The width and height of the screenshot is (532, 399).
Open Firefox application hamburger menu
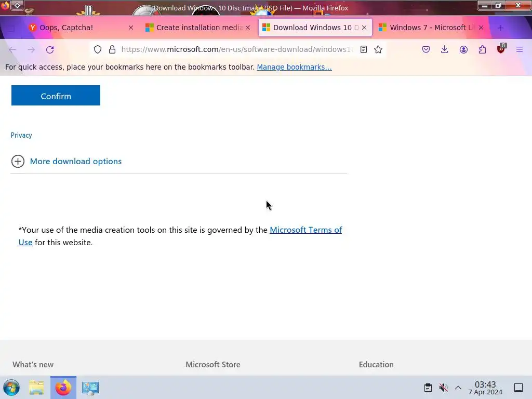pos(520,49)
